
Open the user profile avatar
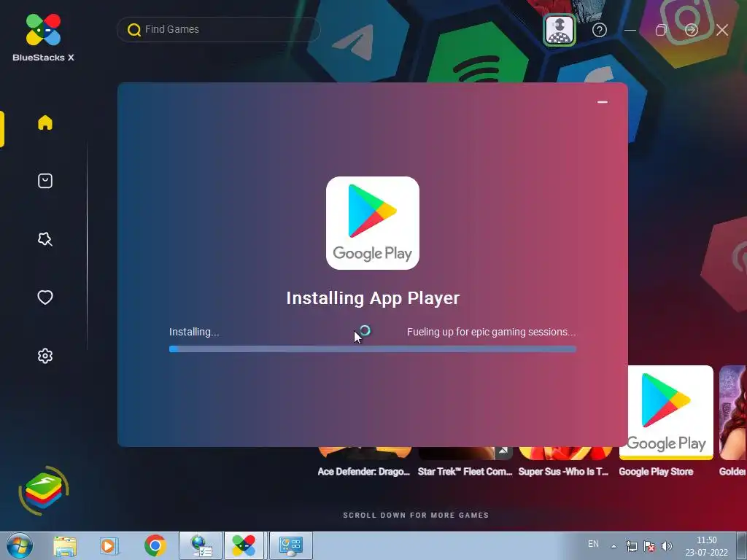tap(560, 30)
